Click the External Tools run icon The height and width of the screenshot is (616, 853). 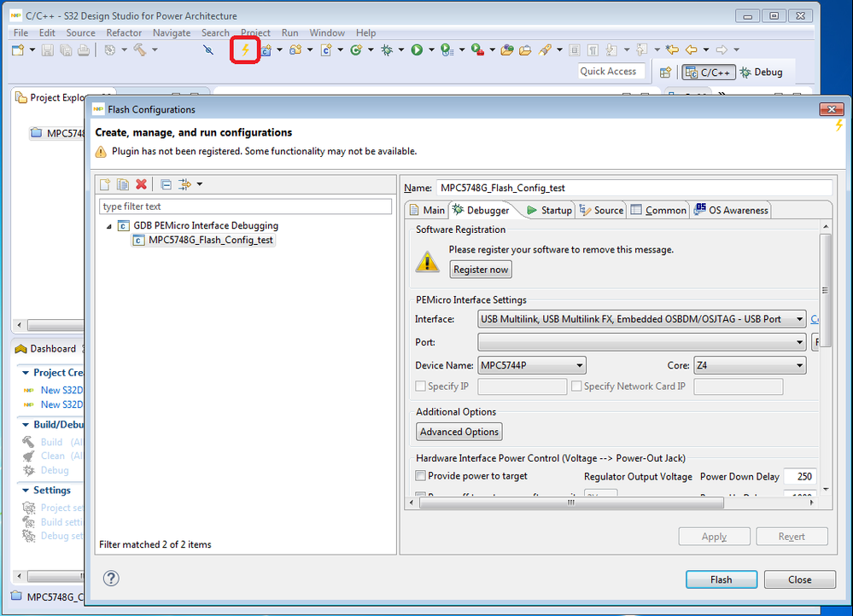click(477, 50)
